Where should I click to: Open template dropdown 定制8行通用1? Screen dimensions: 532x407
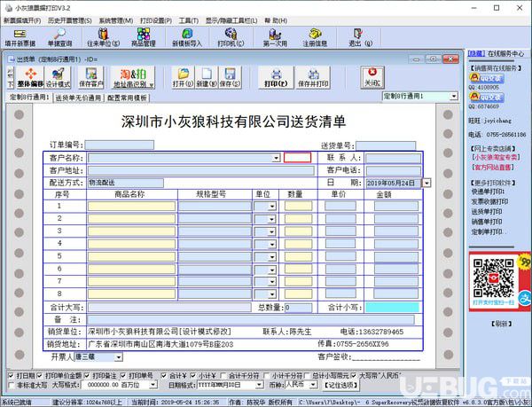pyautogui.click(x=454, y=97)
